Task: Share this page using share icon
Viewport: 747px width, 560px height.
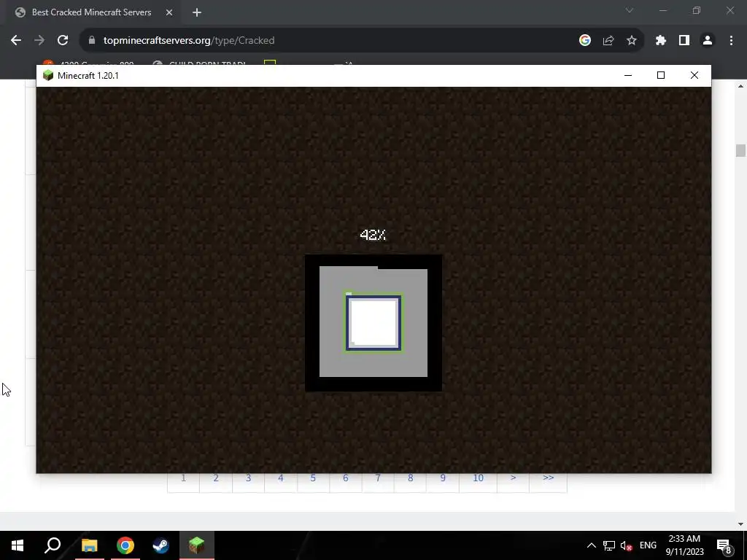Action: [608, 41]
